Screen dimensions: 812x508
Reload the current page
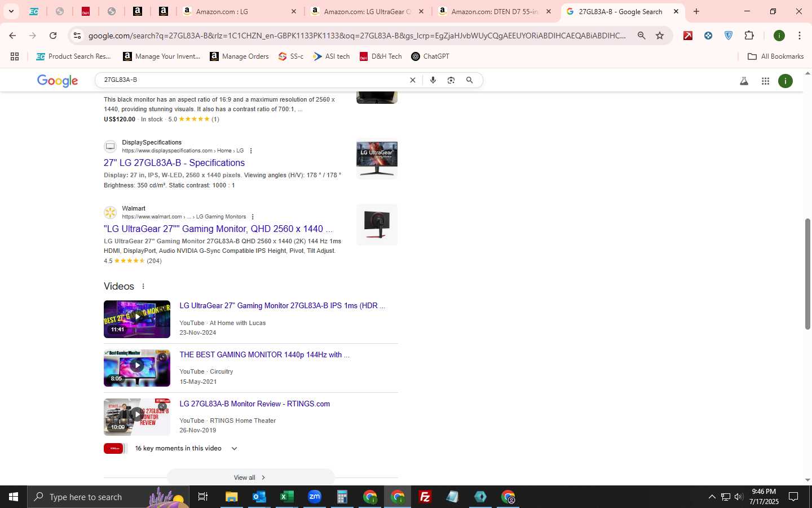click(53, 36)
